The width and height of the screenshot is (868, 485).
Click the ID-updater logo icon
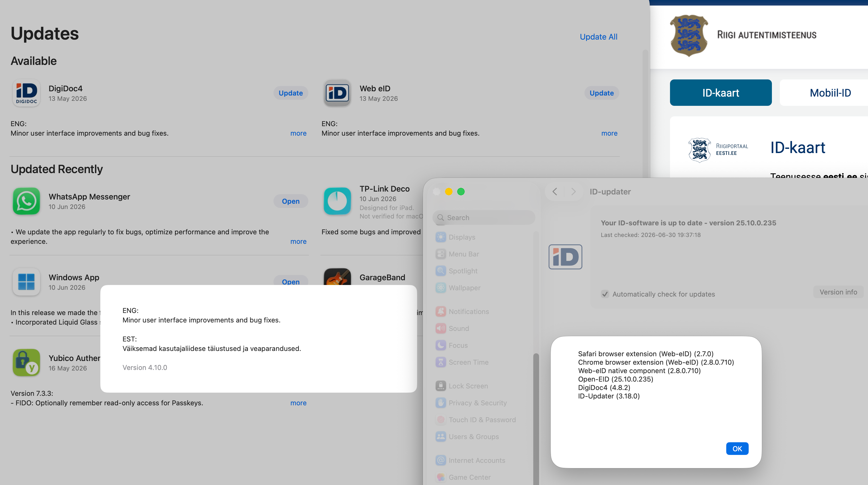pos(565,257)
